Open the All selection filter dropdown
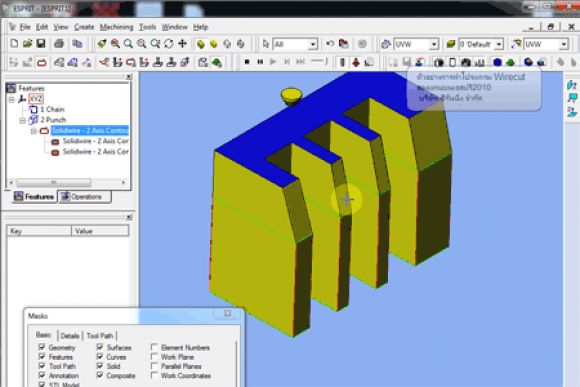 [313, 44]
